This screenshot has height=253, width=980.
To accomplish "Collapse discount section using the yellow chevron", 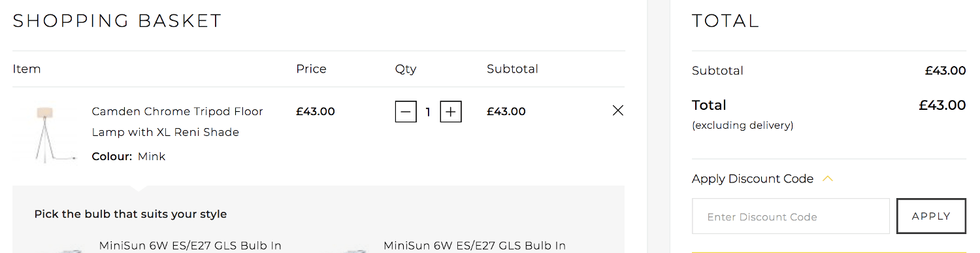I will click(x=828, y=178).
